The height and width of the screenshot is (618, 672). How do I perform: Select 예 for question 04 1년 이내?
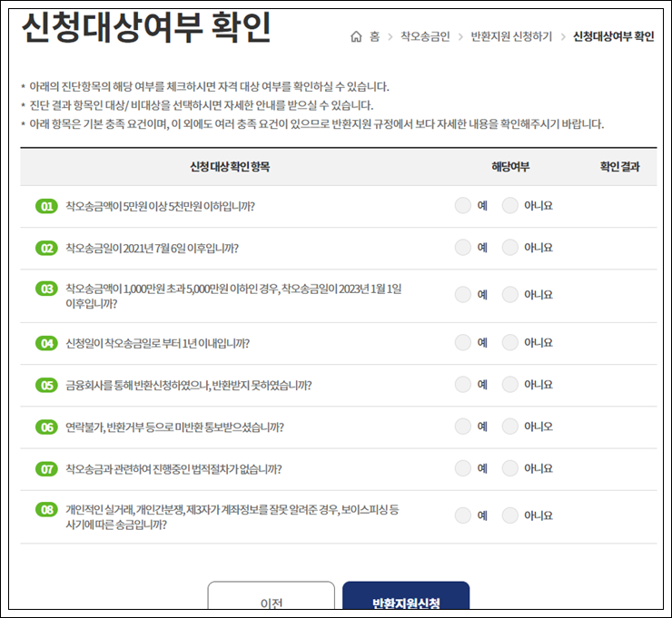pos(463,343)
